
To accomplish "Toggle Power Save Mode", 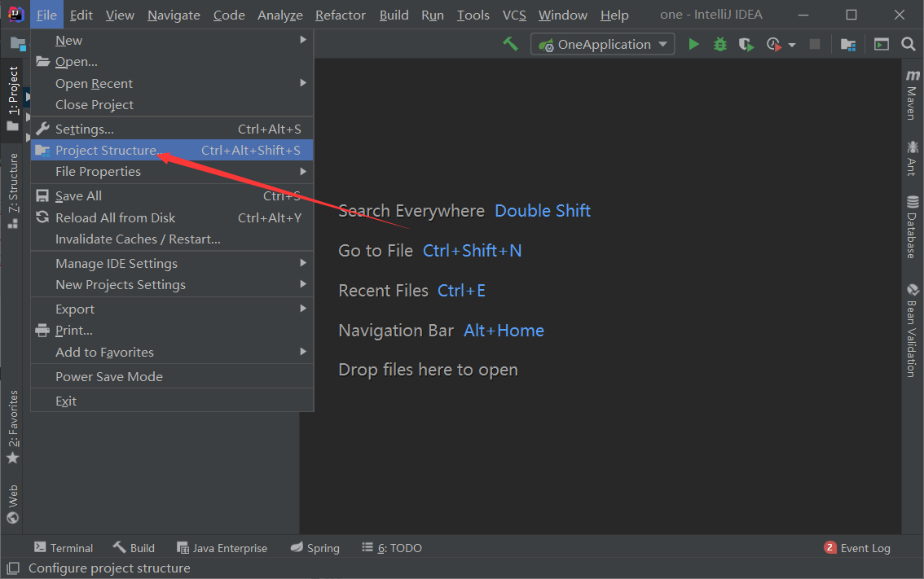I will tap(172, 376).
